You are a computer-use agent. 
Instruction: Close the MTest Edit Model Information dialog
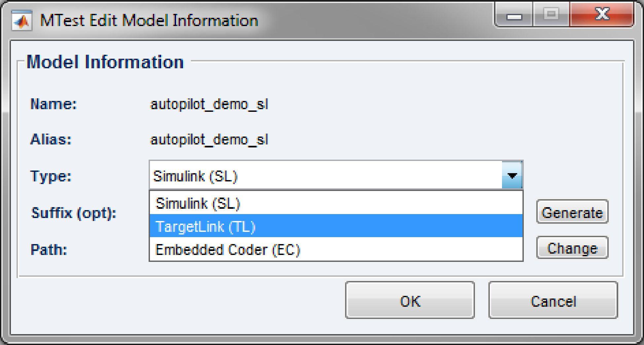[602, 14]
